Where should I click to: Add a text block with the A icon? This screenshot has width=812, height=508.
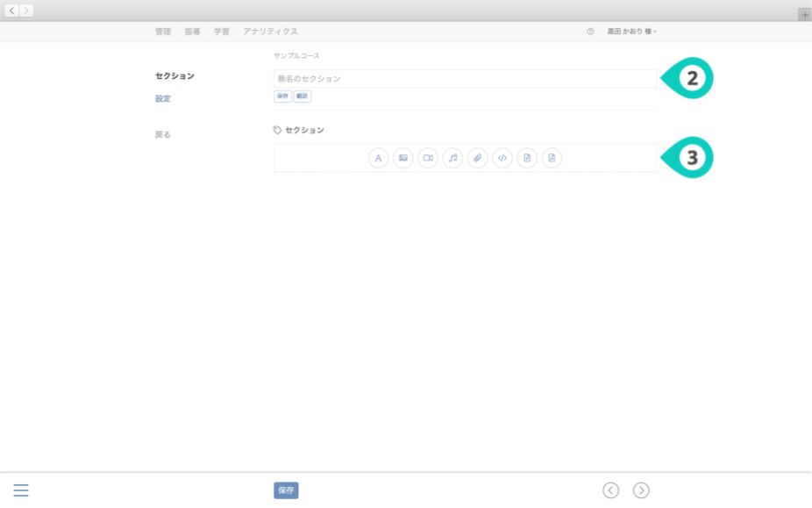[378, 158]
